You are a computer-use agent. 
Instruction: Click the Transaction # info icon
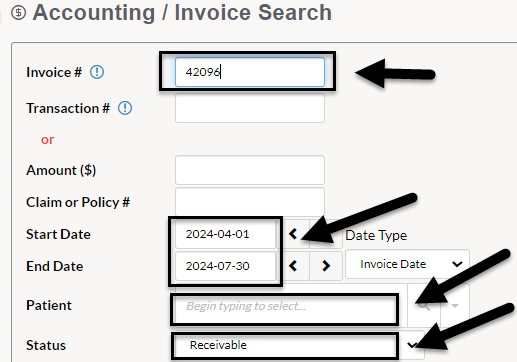[x=125, y=108]
